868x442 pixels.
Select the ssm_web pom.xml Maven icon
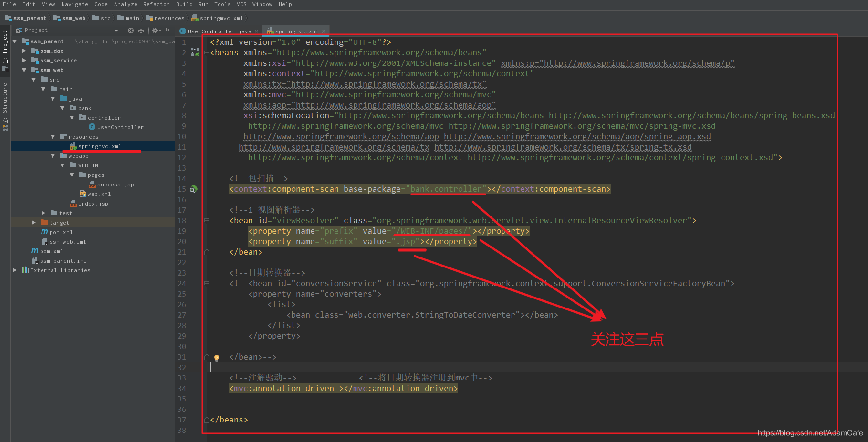coord(44,232)
